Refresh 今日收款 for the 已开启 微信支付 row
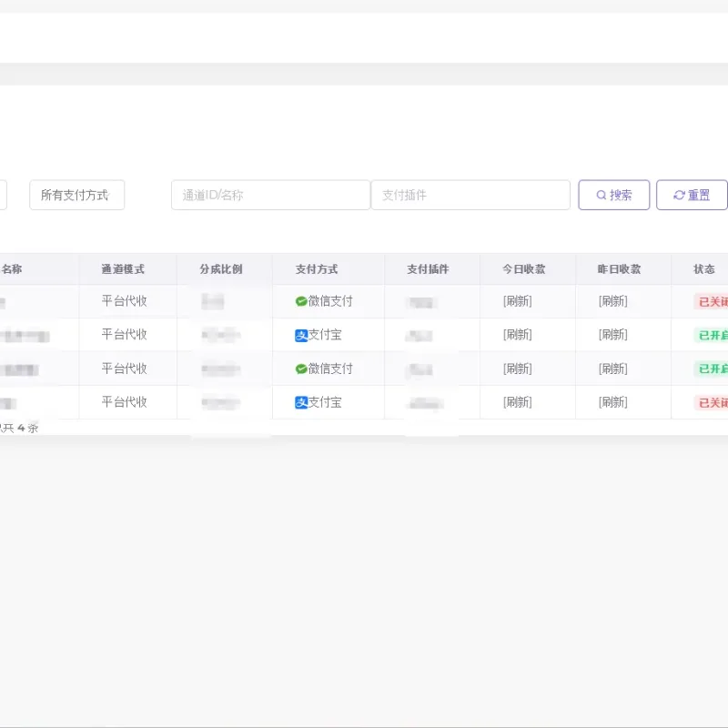 pos(517,369)
